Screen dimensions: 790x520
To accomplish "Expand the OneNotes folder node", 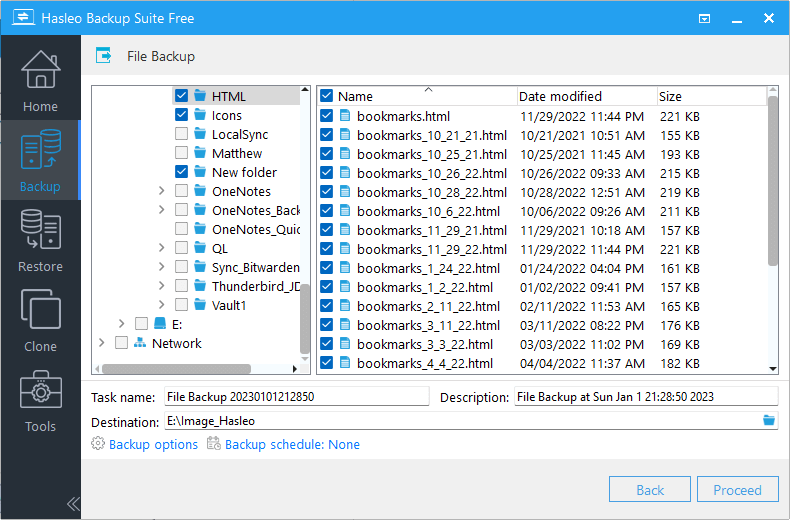I will tap(161, 191).
